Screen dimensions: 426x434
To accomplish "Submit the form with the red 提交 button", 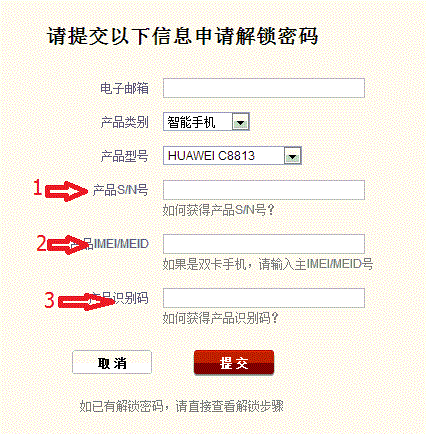I will tap(234, 362).
